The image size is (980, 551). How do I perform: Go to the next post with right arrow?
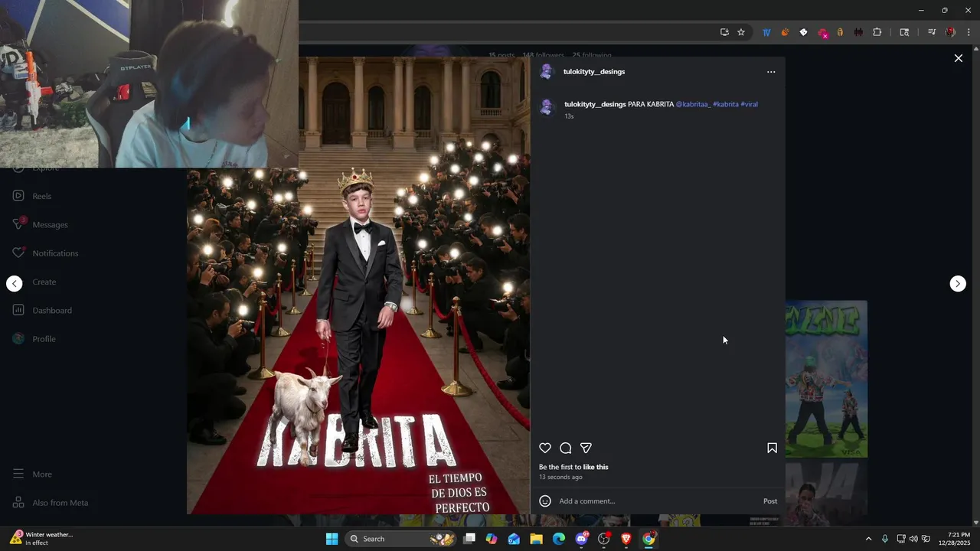coord(958,284)
